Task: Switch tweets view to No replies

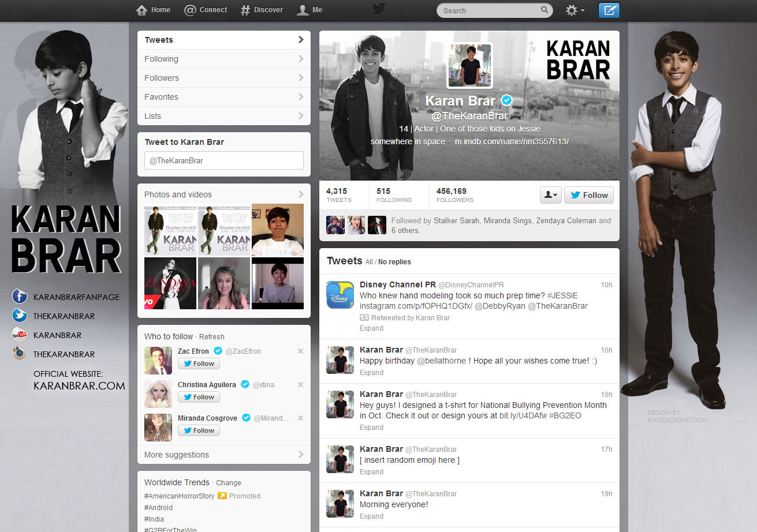Action: click(x=394, y=262)
